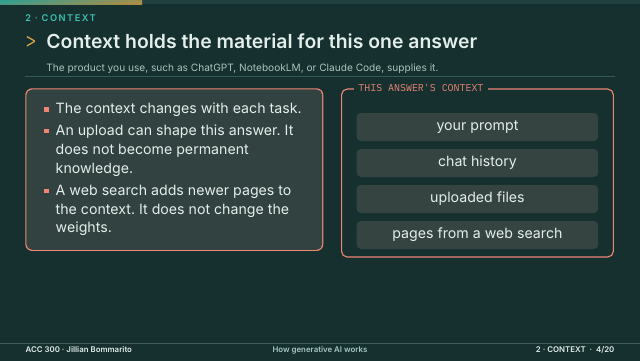
Task: Click the "chat history" context box
Action: click(477, 163)
